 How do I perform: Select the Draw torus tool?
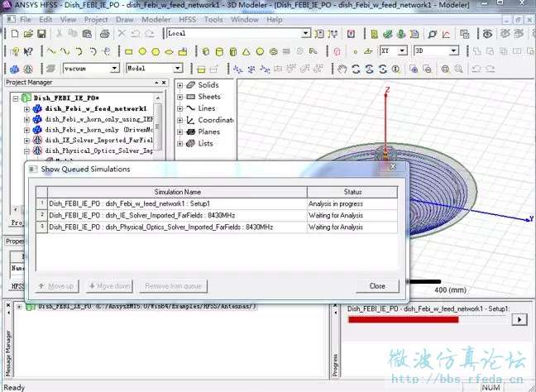pos(273,51)
